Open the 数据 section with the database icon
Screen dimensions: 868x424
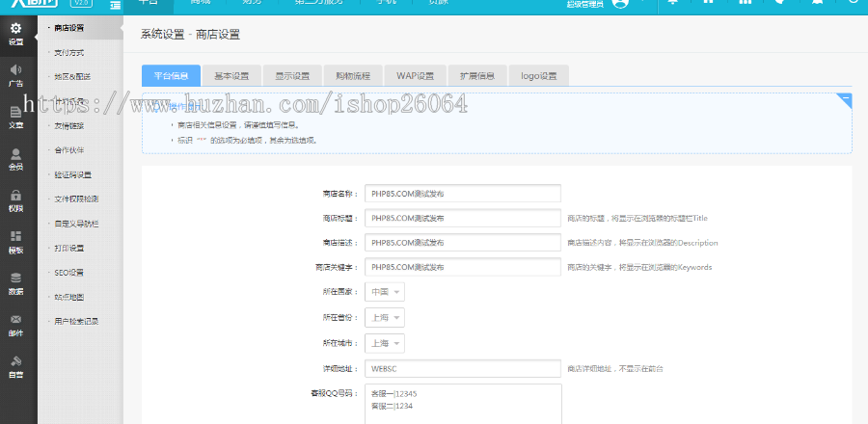point(16,284)
